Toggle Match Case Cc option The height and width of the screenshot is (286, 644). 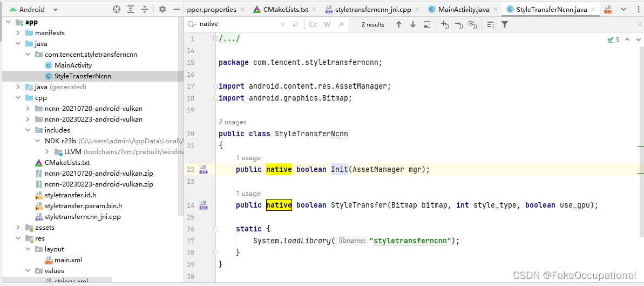click(313, 25)
